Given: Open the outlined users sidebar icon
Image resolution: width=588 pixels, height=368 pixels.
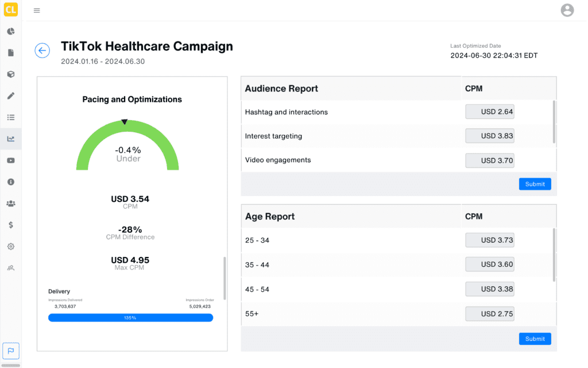Looking at the screenshot, I should tap(11, 268).
